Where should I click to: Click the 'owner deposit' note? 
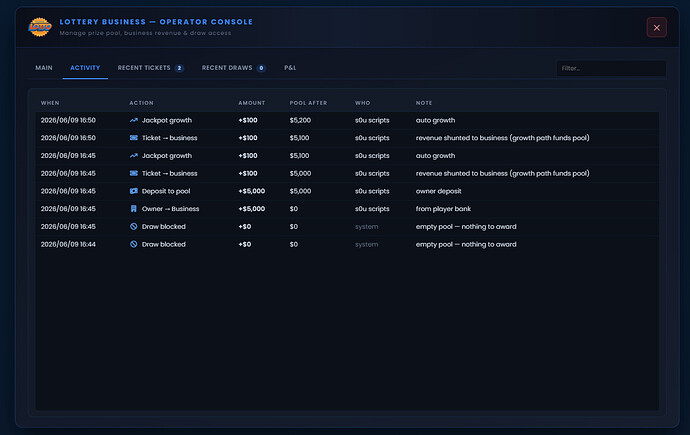click(x=438, y=191)
